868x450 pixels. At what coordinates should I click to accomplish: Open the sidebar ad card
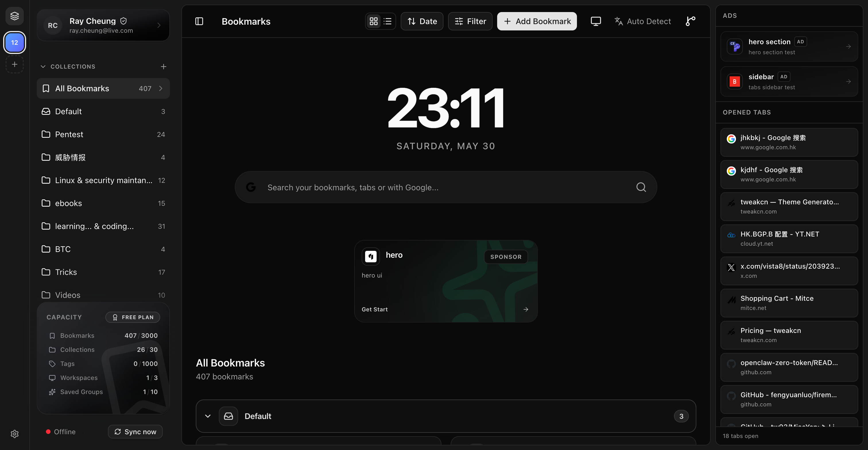[789, 82]
